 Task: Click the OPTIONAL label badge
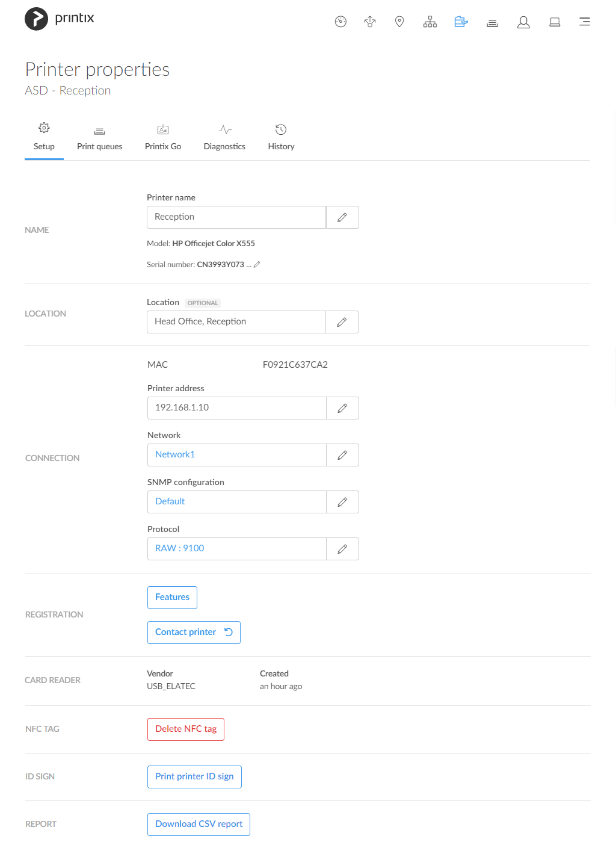[203, 303]
